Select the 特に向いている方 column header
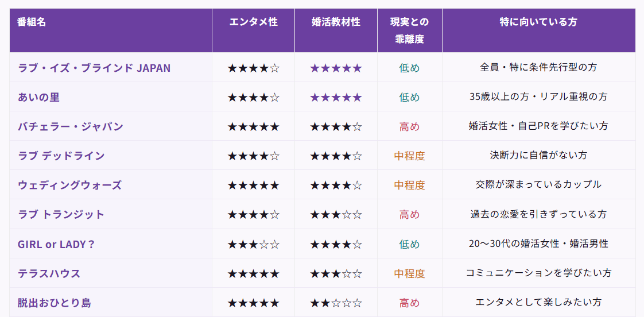The image size is (644, 317). tap(538, 22)
